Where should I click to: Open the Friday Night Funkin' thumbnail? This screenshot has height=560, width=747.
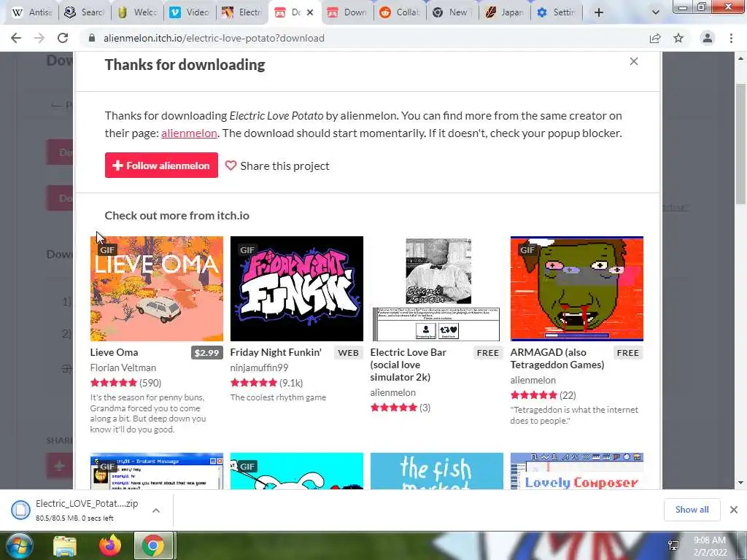click(297, 289)
